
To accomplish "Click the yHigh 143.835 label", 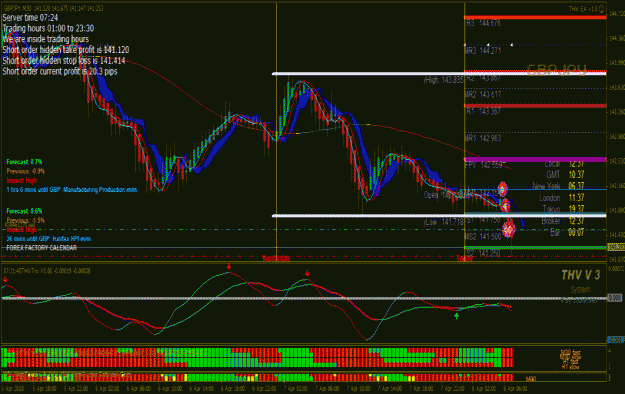I will 443,80.
